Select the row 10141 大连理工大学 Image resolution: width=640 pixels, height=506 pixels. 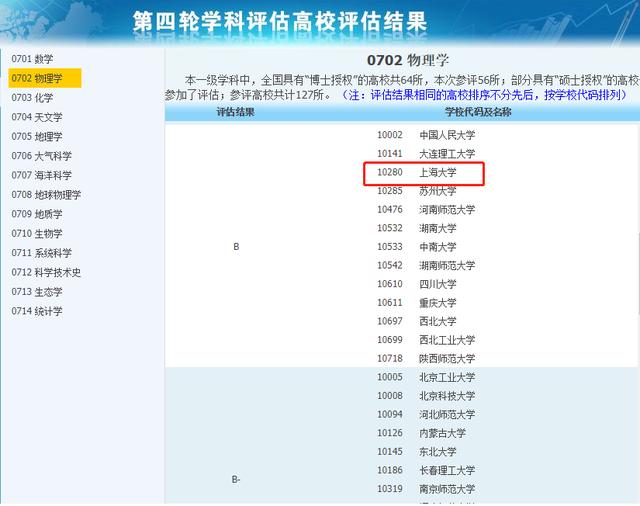[x=426, y=153]
